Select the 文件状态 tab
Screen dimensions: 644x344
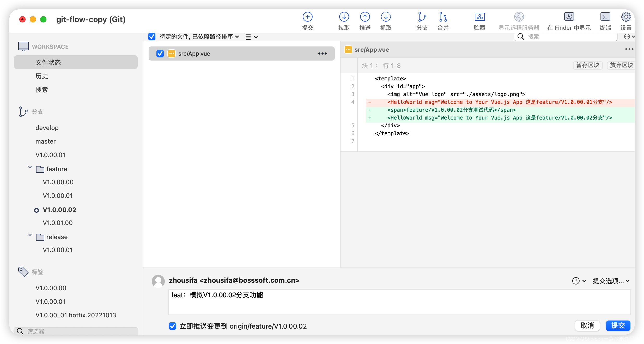48,62
